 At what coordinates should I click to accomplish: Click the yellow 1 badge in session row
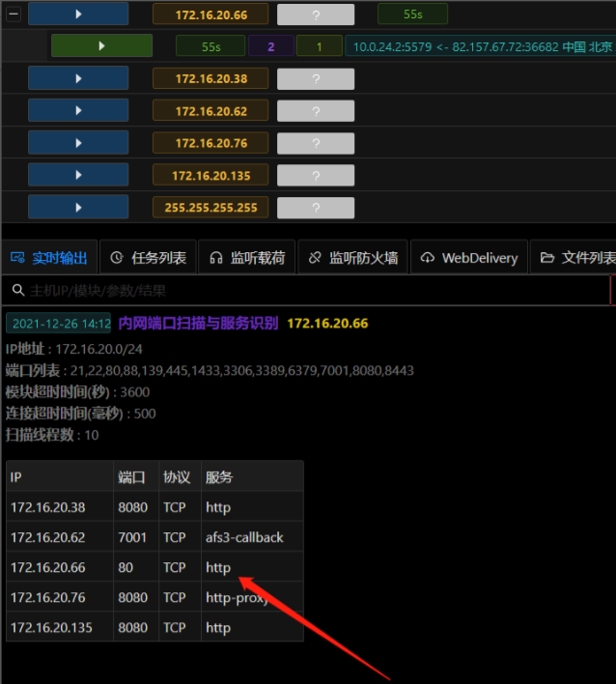[320, 46]
